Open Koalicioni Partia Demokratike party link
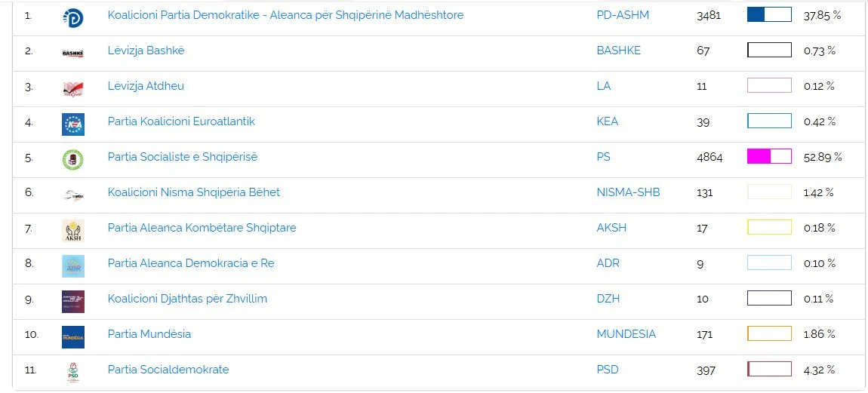The width and height of the screenshot is (868, 393). pyautogui.click(x=285, y=15)
